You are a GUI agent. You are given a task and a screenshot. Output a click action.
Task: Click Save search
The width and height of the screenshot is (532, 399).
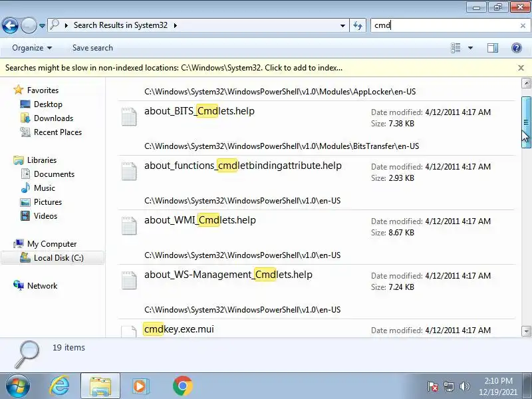tap(92, 48)
